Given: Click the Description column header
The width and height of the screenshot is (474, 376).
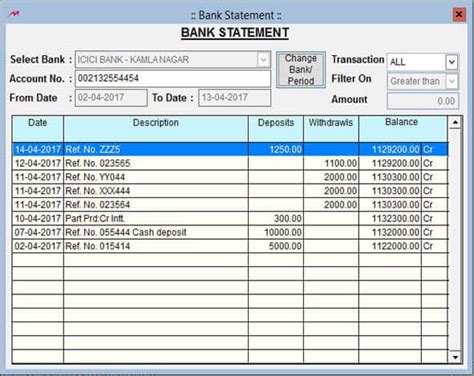Looking at the screenshot, I should [x=156, y=129].
